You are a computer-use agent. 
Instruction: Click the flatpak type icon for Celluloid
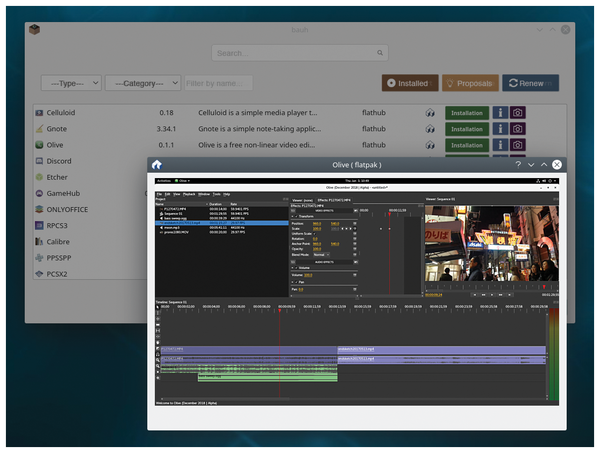click(x=430, y=113)
